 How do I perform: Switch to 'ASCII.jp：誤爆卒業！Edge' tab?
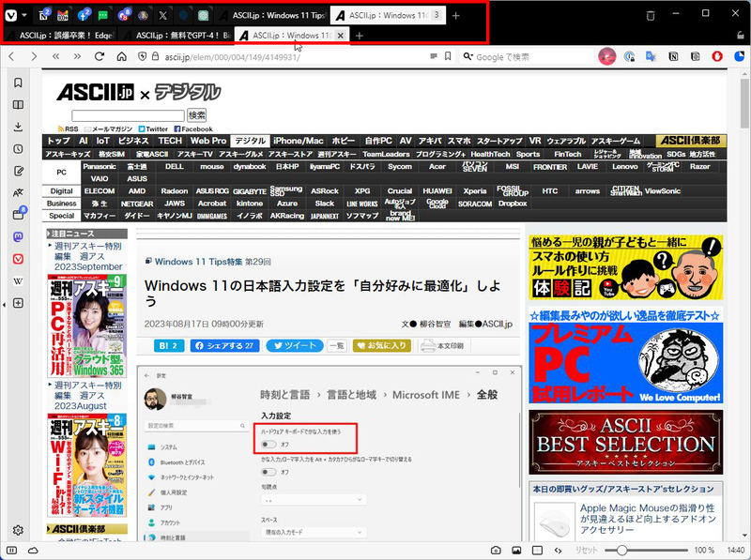pyautogui.click(x=60, y=36)
